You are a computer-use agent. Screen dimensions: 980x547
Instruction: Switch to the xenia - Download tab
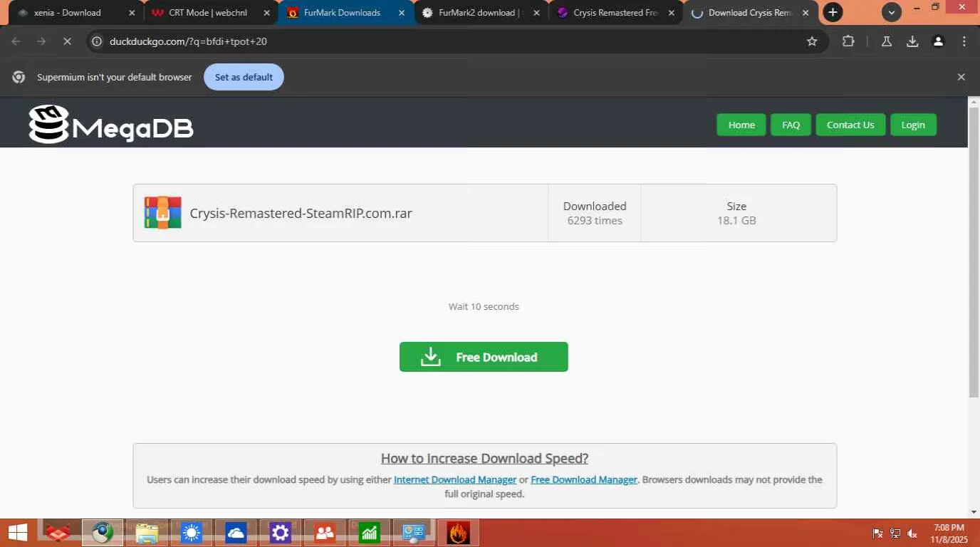coord(76,13)
